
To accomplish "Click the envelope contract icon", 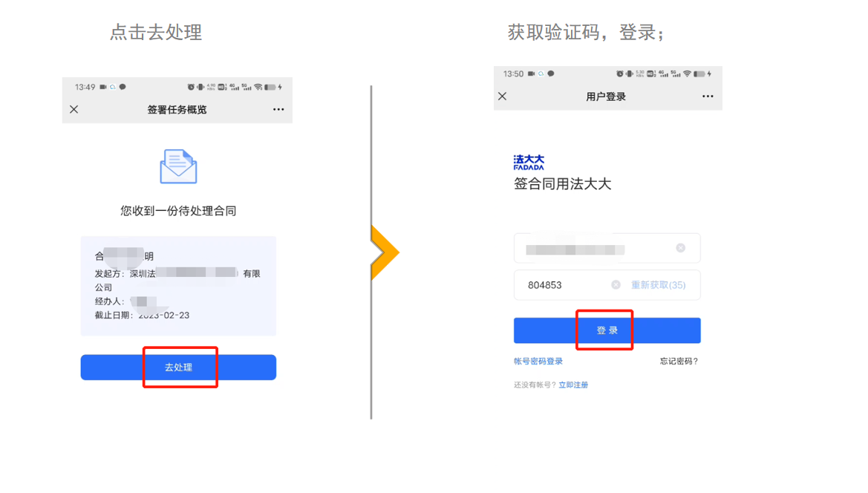I will coord(178,166).
